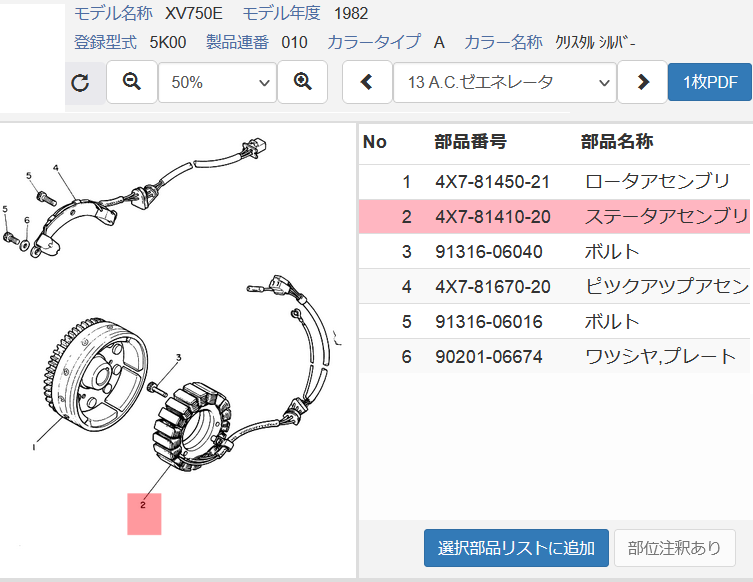This screenshot has height=582, width=753.
Task: Click the 製品連番 label
Action: 237,42
